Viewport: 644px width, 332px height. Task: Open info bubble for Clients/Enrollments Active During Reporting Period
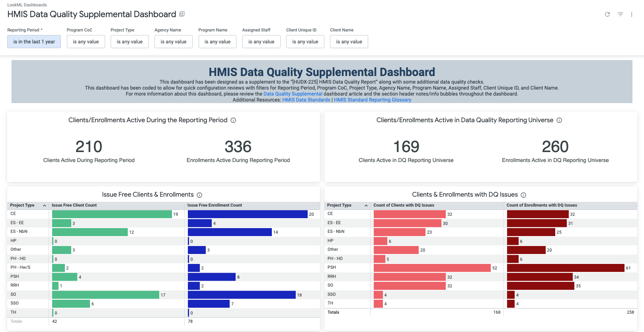(233, 120)
